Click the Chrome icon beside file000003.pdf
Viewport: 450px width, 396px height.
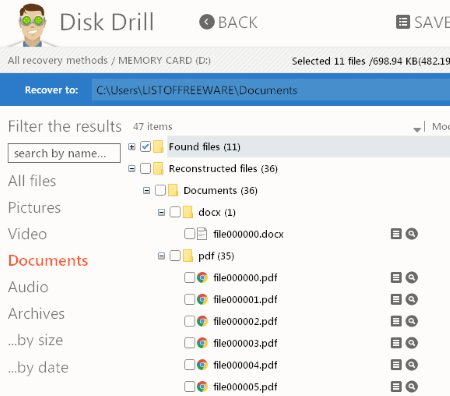tap(202, 343)
